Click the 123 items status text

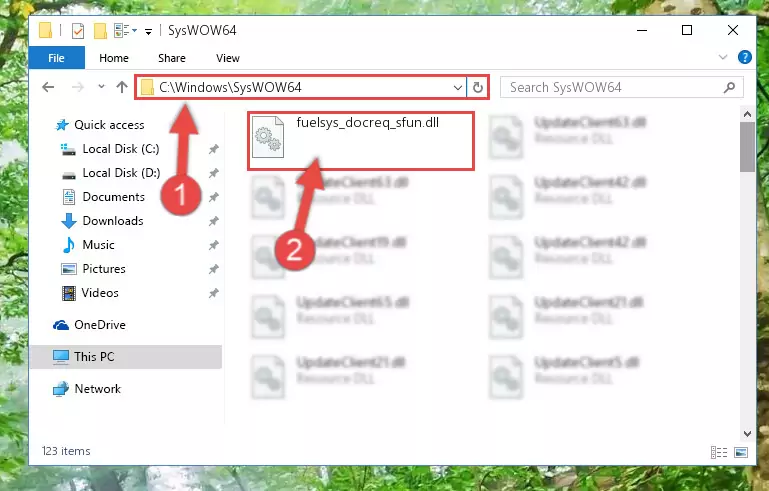tap(66, 451)
